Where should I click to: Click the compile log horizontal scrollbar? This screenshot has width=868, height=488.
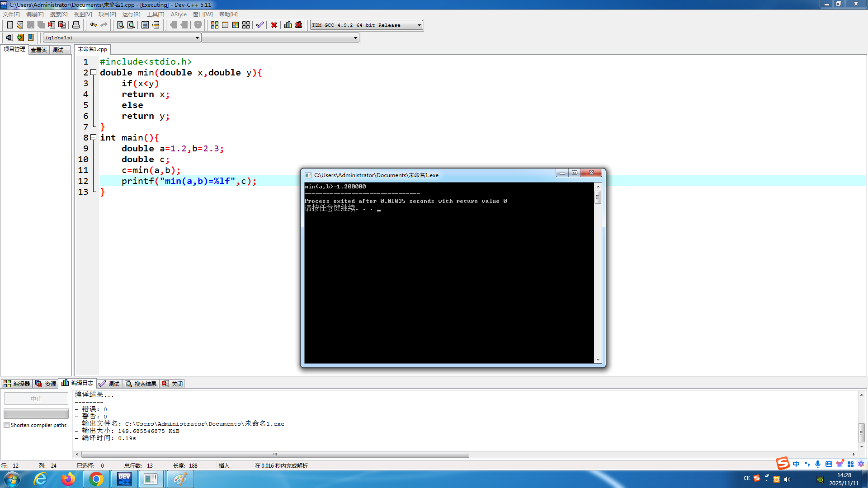click(x=275, y=454)
